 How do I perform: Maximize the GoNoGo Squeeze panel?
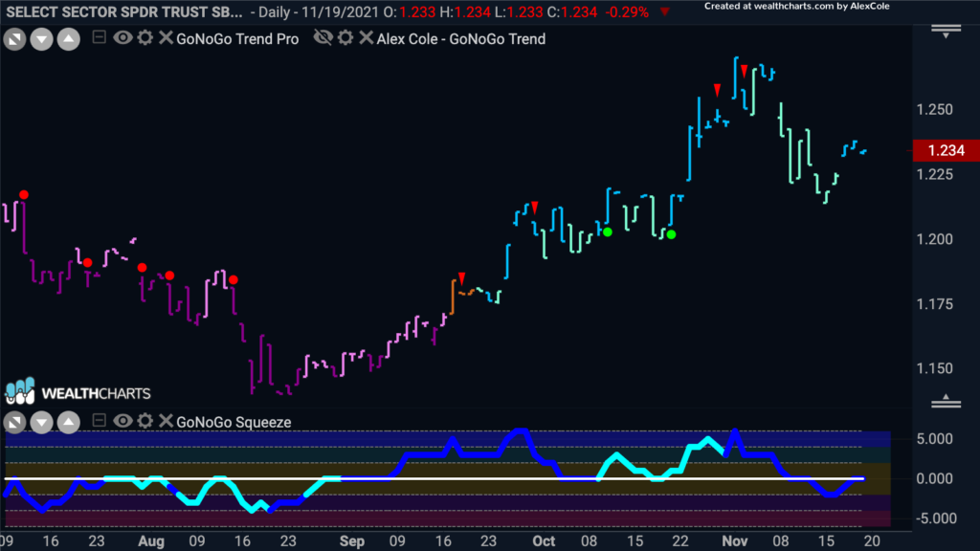14,422
